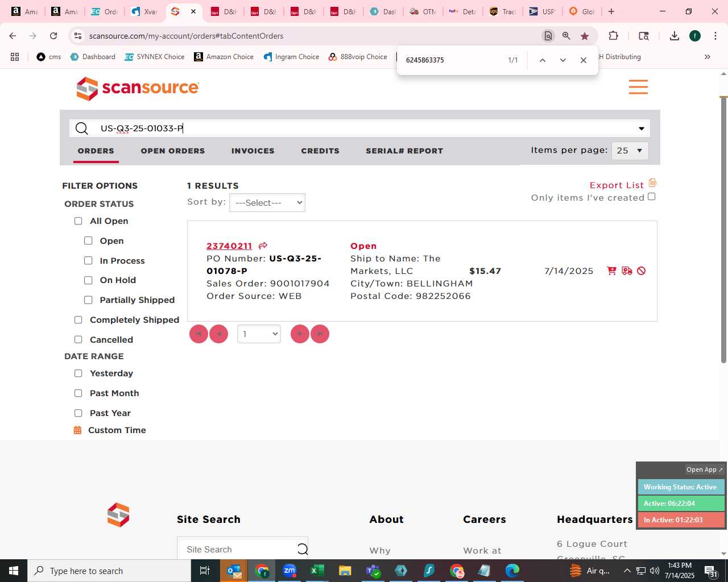Open the SYNNEX Choice bookmark
Image resolution: width=728 pixels, height=582 pixels.
pos(155,57)
